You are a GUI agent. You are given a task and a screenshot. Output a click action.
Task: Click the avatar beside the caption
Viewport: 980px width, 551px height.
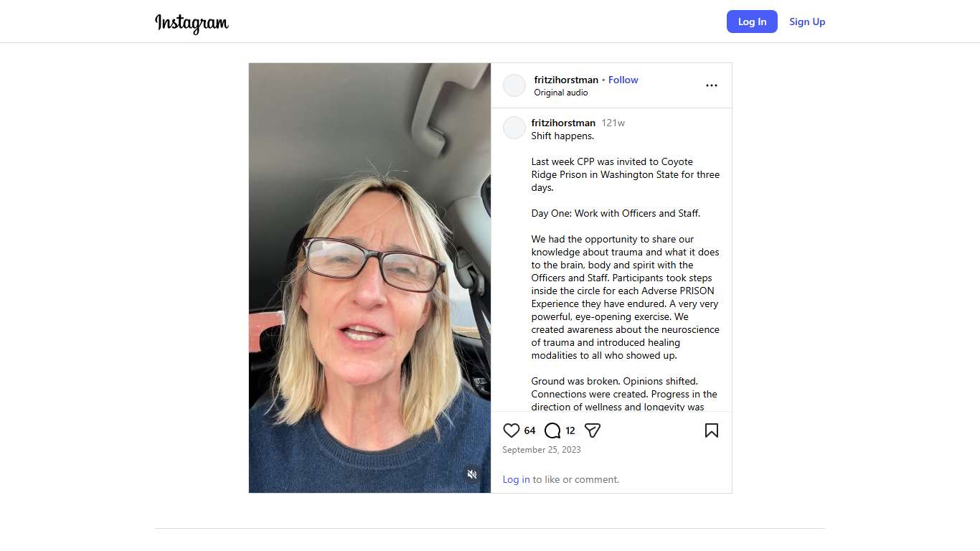pos(514,128)
